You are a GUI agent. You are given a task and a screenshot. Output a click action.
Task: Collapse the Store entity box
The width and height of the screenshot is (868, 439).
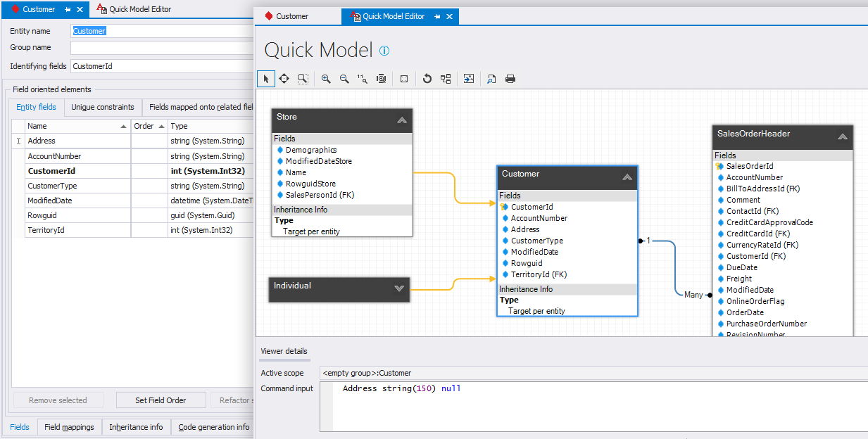click(x=402, y=120)
